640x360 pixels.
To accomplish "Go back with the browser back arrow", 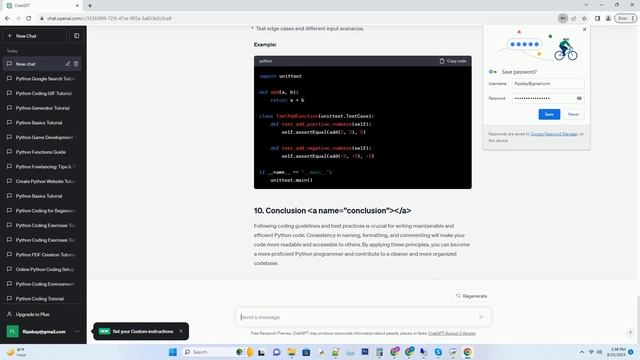I will coord(7,18).
